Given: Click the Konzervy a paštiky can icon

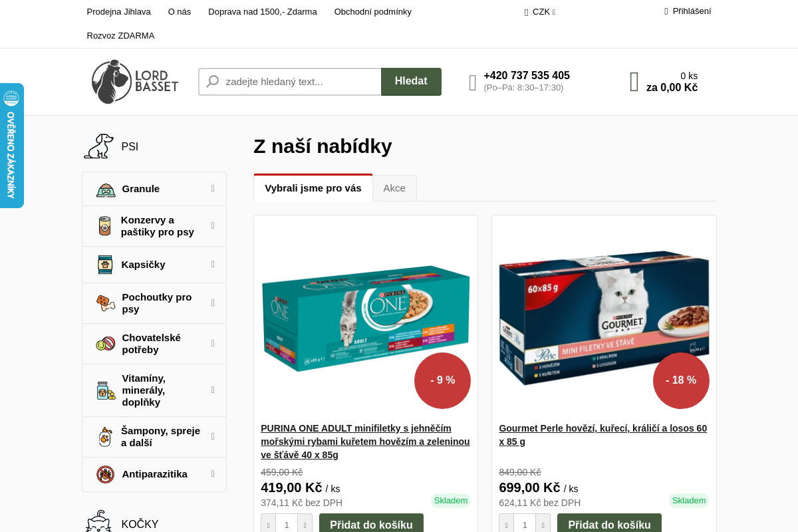Looking at the screenshot, I should tap(104, 226).
